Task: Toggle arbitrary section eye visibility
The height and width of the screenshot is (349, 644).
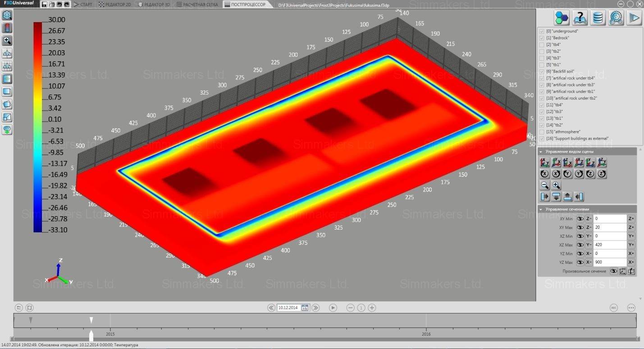Action: pos(613,271)
